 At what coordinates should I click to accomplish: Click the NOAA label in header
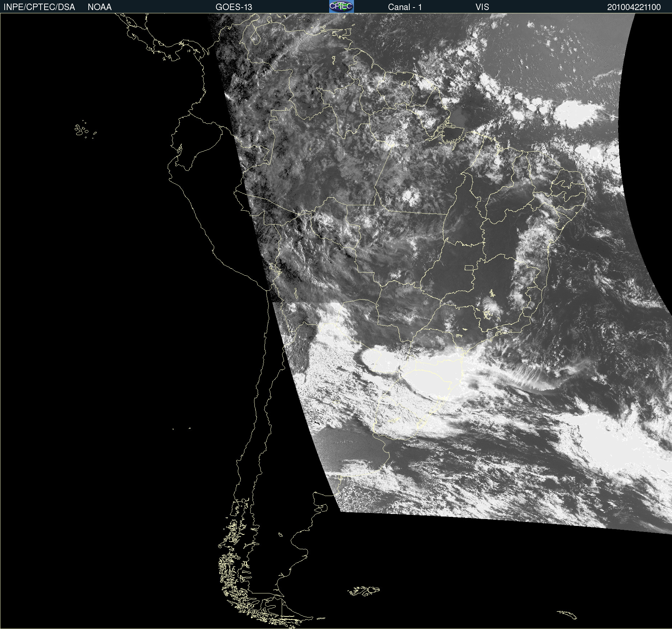[x=100, y=7]
